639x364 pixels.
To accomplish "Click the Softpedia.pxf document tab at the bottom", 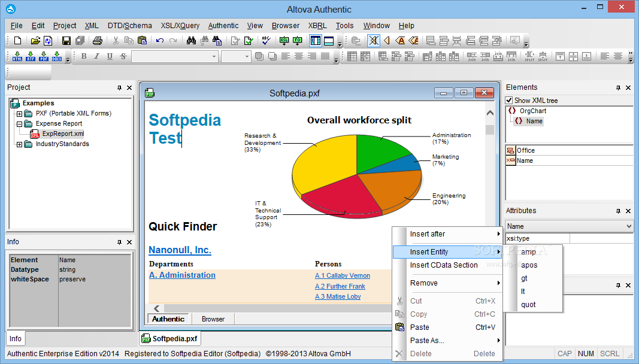I will [170, 339].
